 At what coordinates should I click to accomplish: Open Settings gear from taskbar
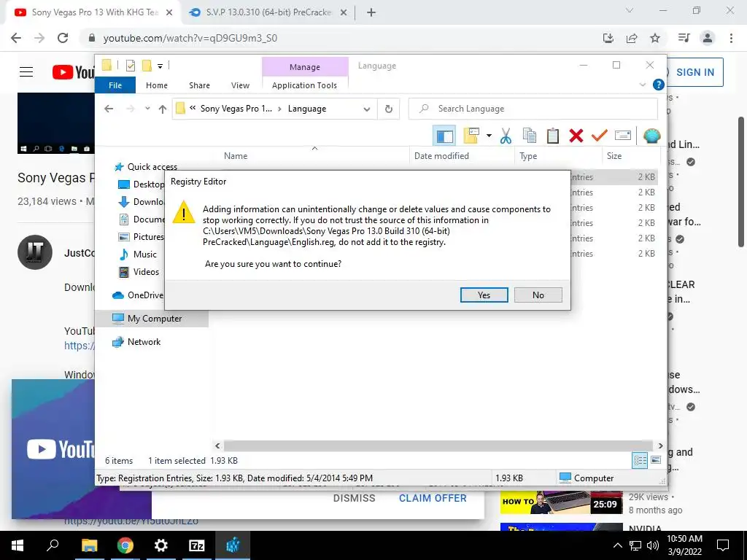click(x=161, y=545)
